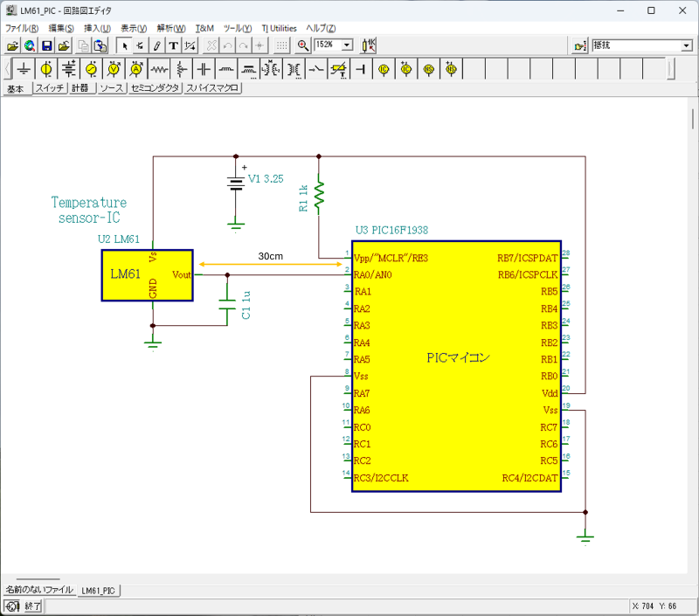This screenshot has width=699, height=616.
Task: Open the 名前のないファイル document tab
Action: pyautogui.click(x=39, y=591)
